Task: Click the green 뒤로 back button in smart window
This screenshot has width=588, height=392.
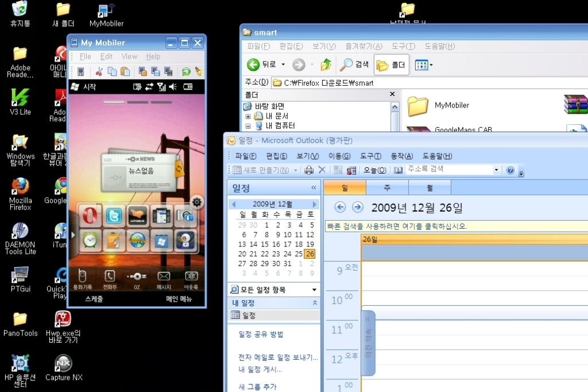Action: [x=262, y=64]
